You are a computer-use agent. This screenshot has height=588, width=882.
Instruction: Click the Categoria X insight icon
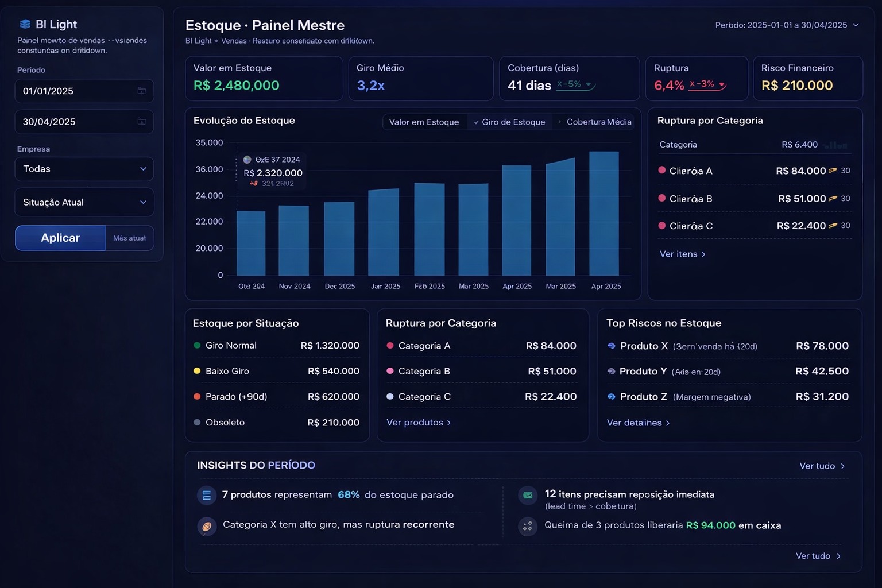(x=207, y=525)
